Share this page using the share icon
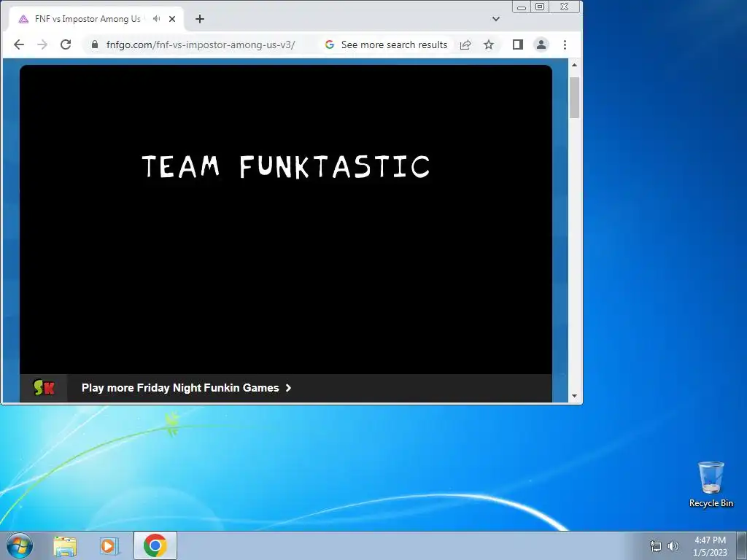The image size is (747, 560). 465,44
